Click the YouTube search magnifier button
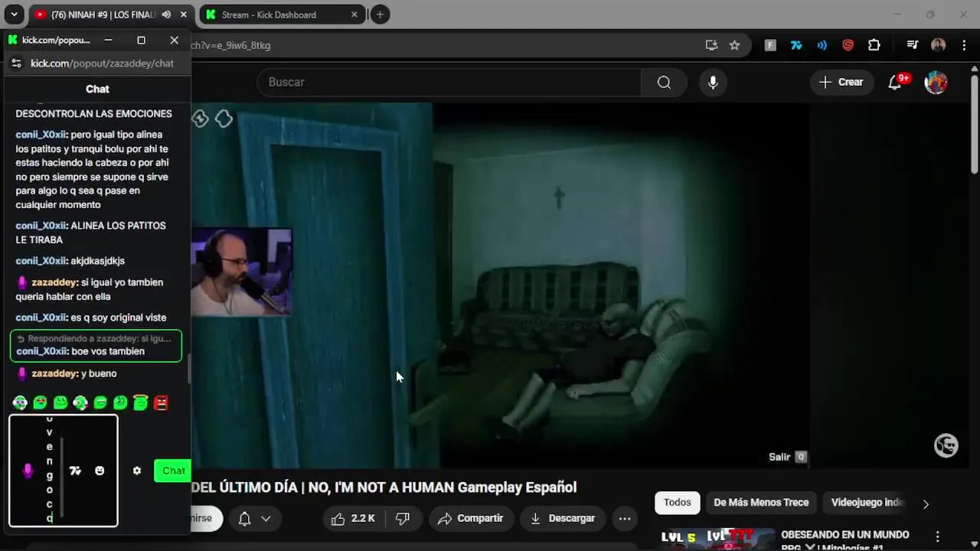The image size is (980, 551). (664, 82)
